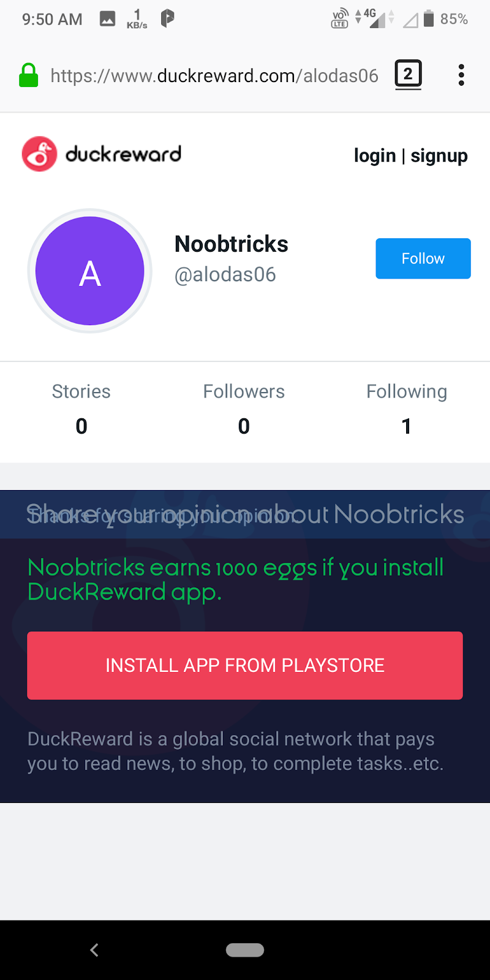Tap the Android back navigation arrow

click(94, 950)
